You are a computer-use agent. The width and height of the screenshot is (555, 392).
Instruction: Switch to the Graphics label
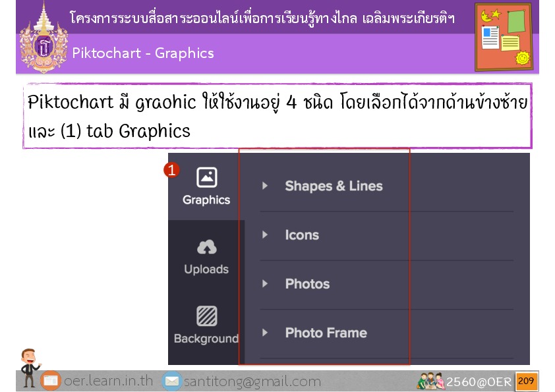coord(206,200)
